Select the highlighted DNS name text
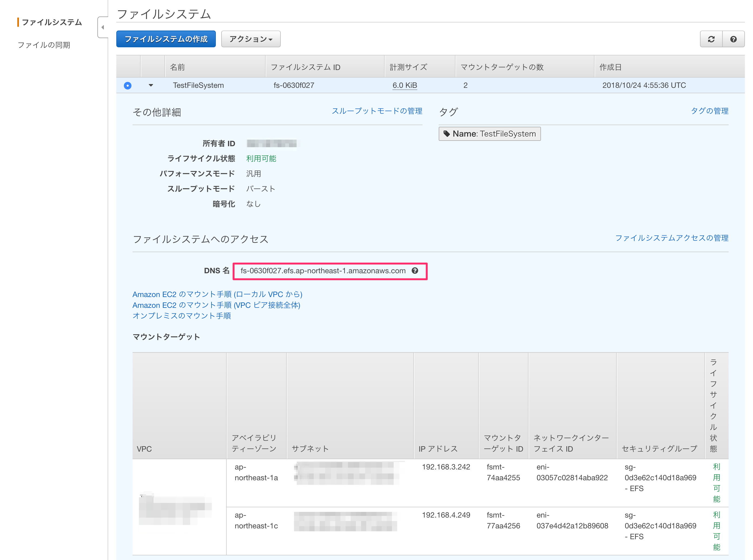 point(323,271)
